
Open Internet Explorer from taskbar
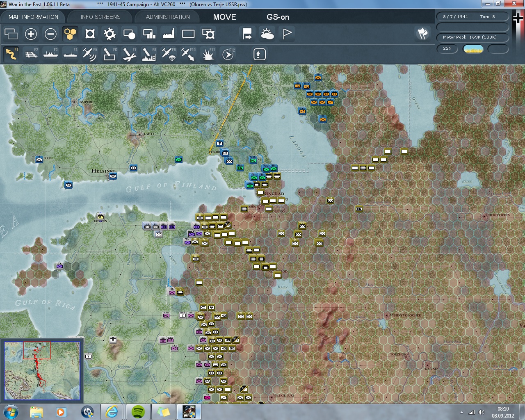[112, 412]
